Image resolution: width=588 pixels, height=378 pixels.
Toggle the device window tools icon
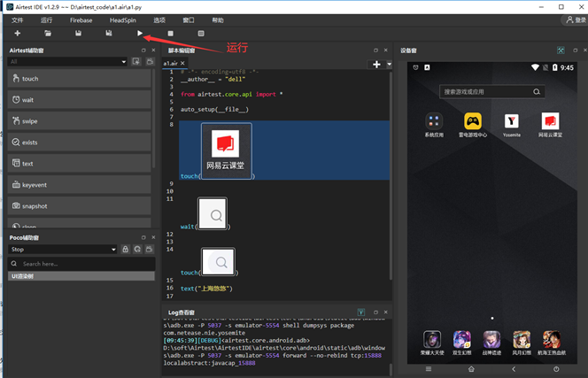[561, 50]
